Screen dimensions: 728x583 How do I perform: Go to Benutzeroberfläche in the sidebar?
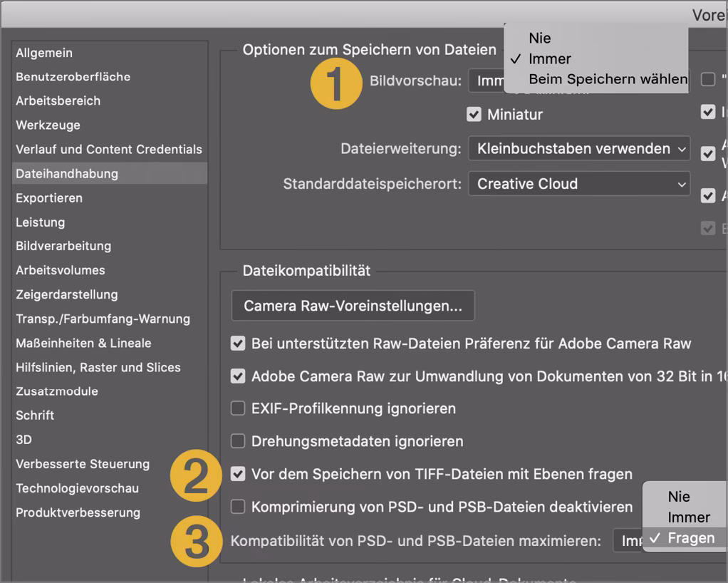pyautogui.click(x=73, y=77)
